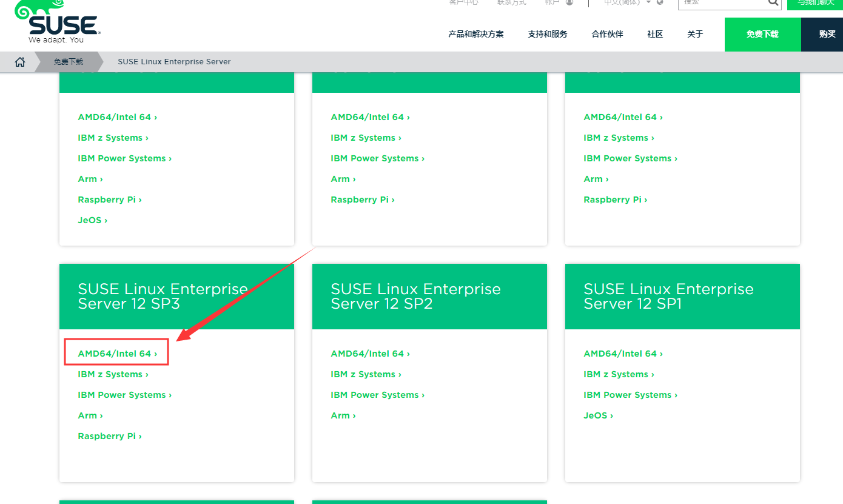Click the green 免费下载 button
Viewport: 843px width, 504px height.
coord(762,35)
